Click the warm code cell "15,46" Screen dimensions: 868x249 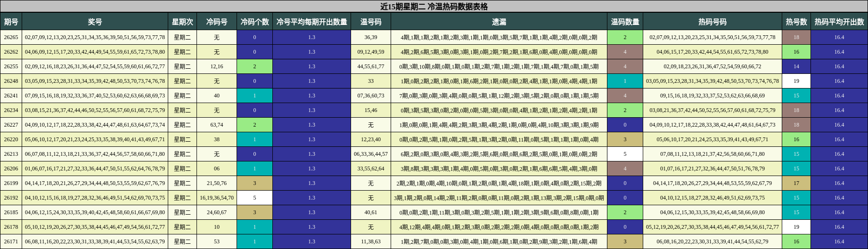371,110
